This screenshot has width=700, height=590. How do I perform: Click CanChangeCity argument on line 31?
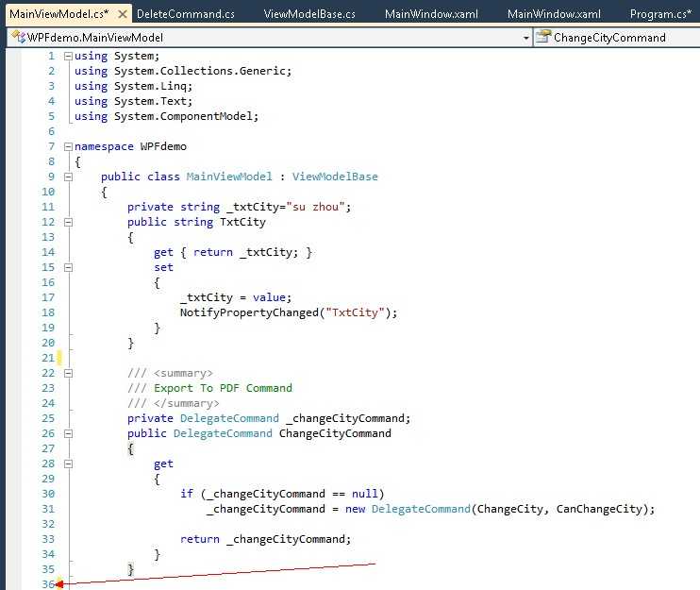599,509
